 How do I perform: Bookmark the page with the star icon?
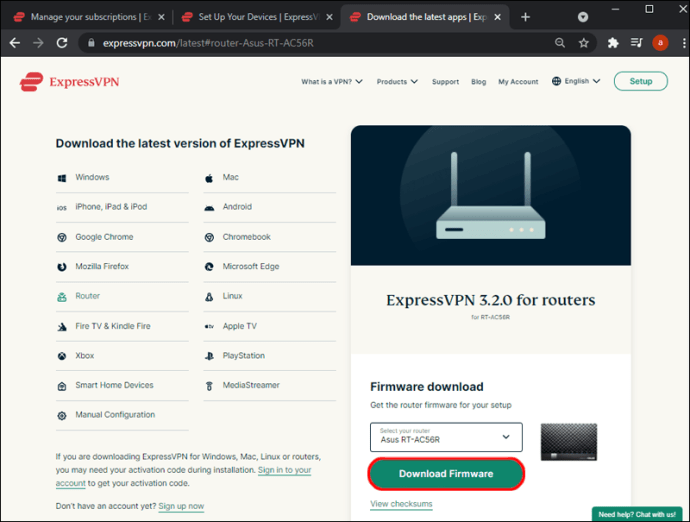tap(584, 43)
